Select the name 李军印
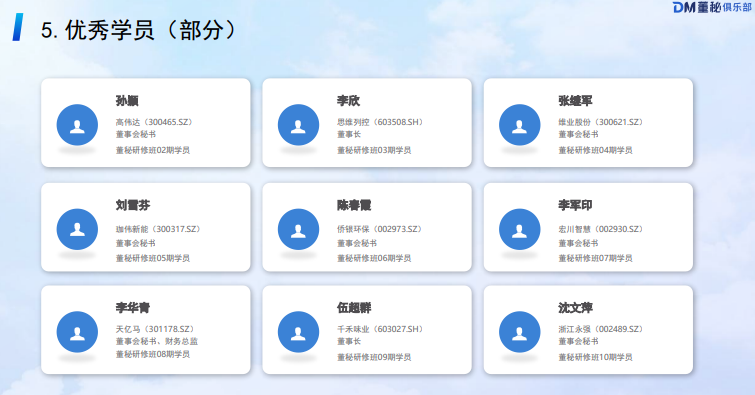This screenshot has width=755, height=395. [x=575, y=205]
